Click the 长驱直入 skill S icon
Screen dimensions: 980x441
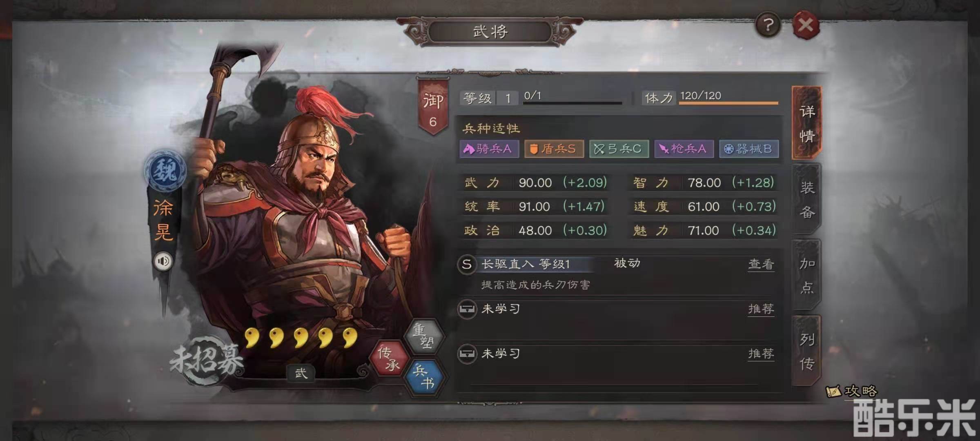pyautogui.click(x=467, y=264)
